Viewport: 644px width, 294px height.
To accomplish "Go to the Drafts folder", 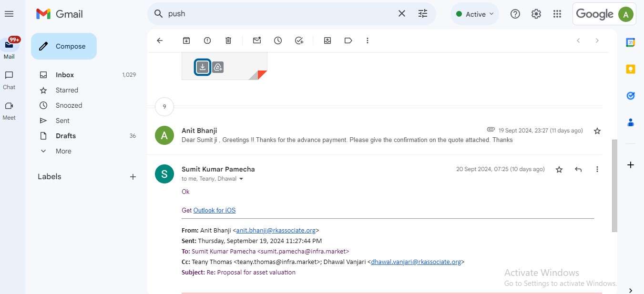I will 66,136.
